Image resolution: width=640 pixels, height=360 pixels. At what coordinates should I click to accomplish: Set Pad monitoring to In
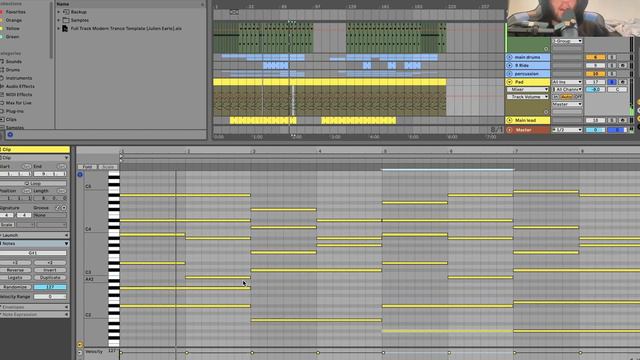point(556,97)
